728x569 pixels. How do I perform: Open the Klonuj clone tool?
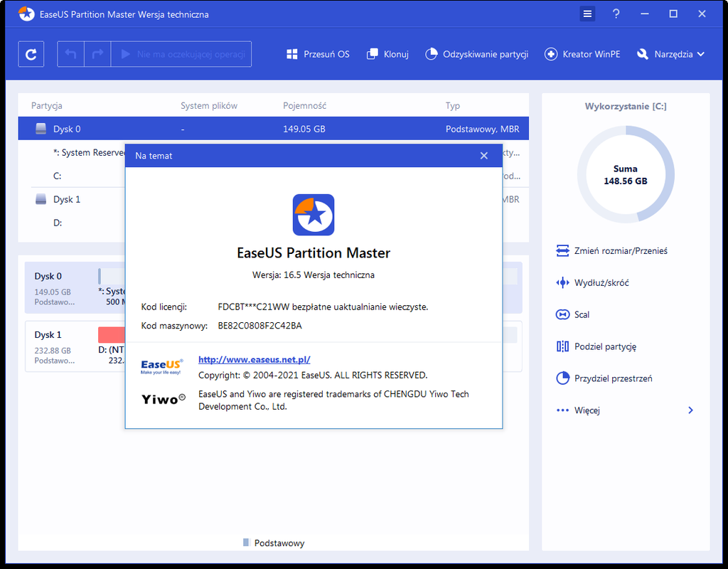(387, 54)
